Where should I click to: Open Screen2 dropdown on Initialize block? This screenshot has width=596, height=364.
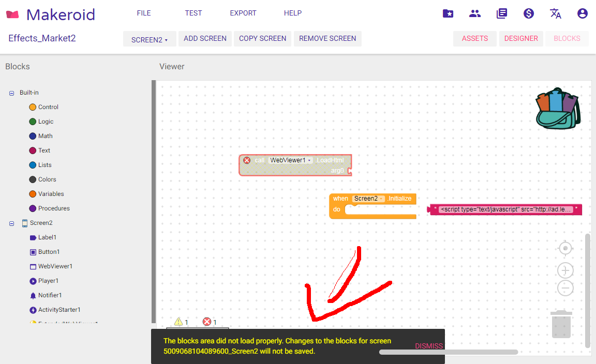pyautogui.click(x=368, y=199)
